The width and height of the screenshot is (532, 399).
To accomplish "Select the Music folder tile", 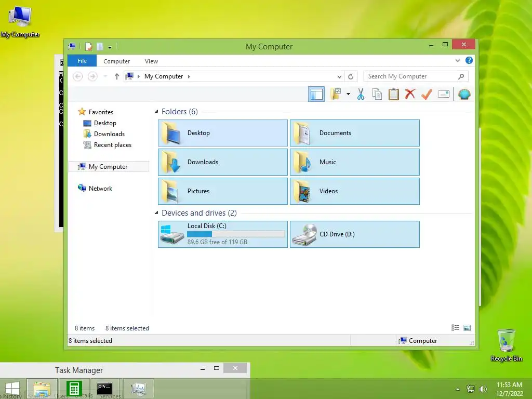I will pos(355,162).
